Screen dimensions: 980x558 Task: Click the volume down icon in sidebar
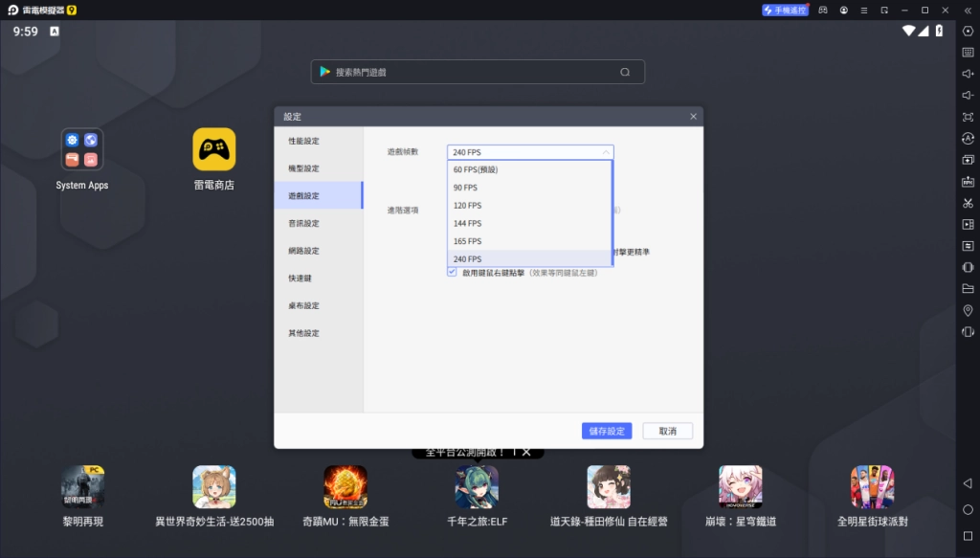coord(968,96)
